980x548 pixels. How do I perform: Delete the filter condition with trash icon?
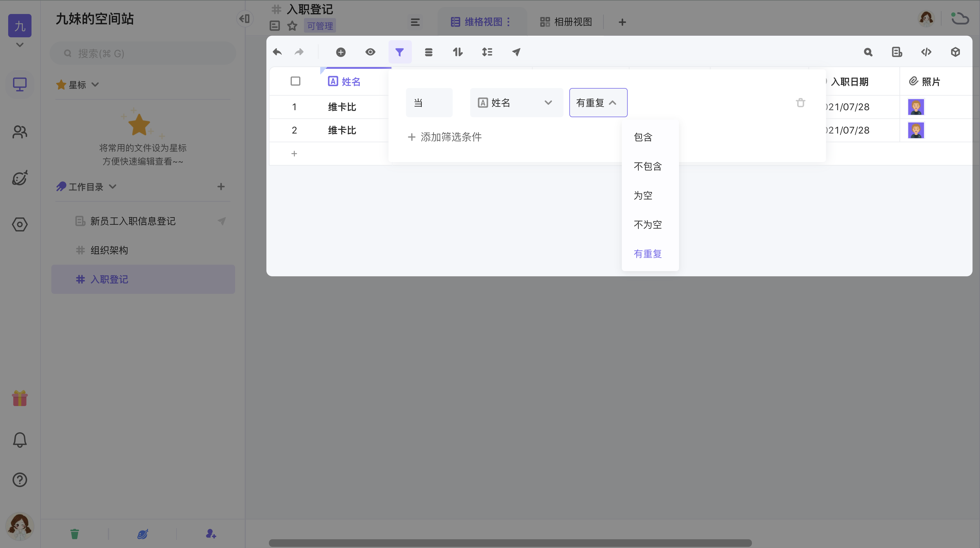coord(800,103)
